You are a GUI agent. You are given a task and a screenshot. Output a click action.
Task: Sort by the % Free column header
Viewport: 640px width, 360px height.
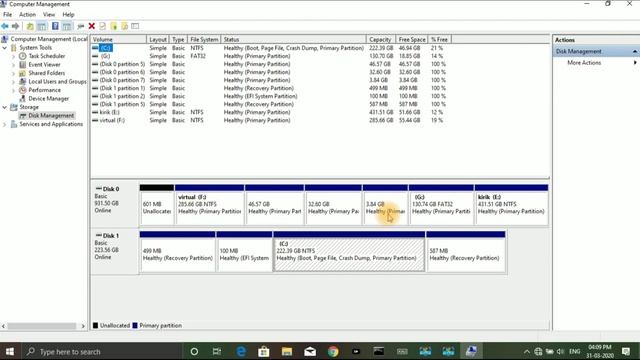tap(439, 40)
